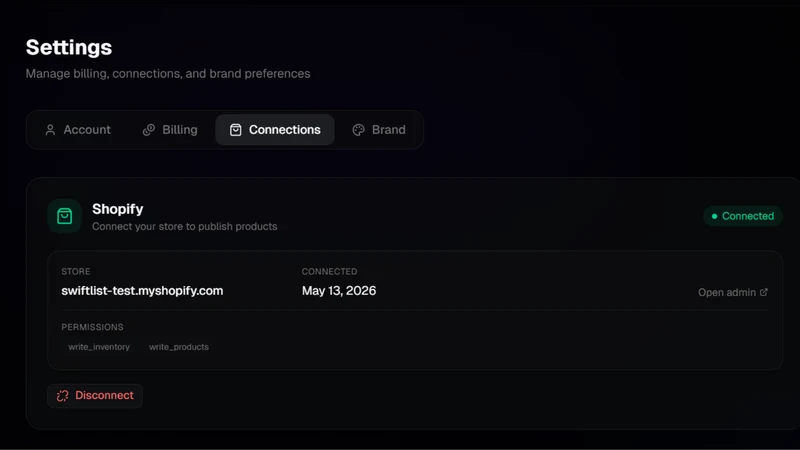Switch to the Billing tab
800x450 pixels.
[x=170, y=130]
